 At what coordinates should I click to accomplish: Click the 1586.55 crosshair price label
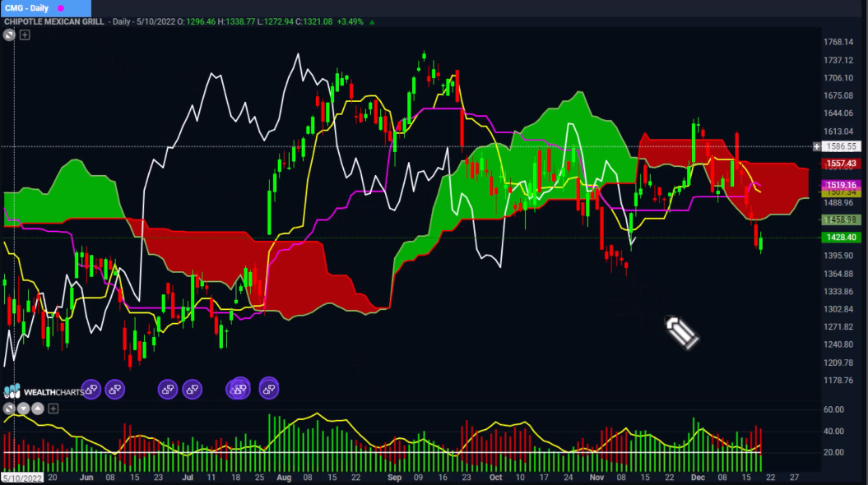tap(841, 146)
